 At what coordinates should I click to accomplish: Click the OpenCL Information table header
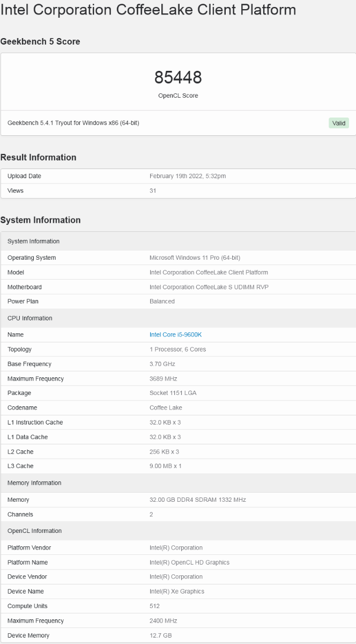pyautogui.click(x=34, y=531)
